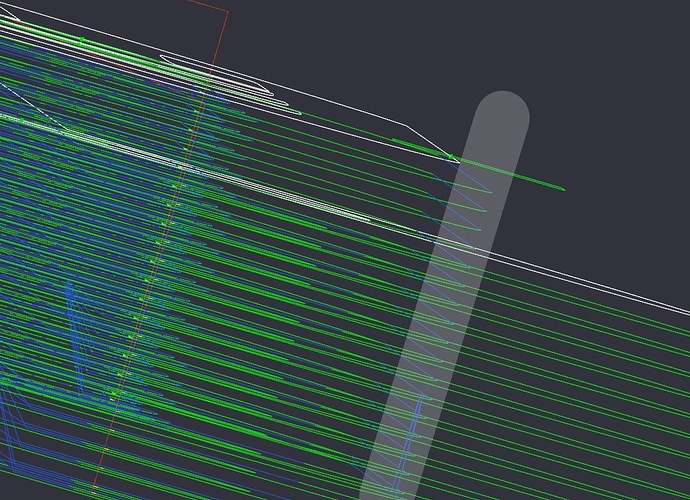Select the translucent gray cutter tool shape
This screenshot has height=500, width=690.
(445, 295)
